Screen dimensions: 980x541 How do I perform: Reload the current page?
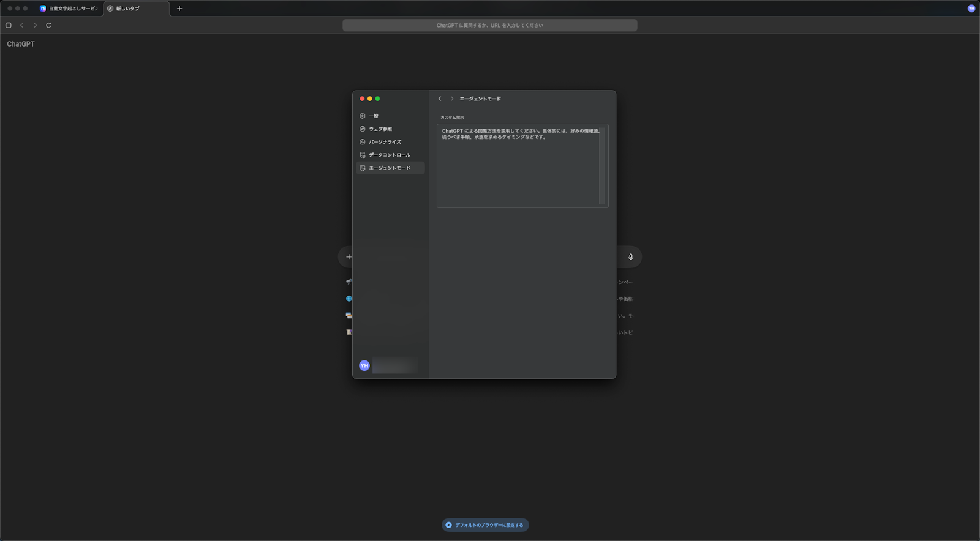pyautogui.click(x=48, y=25)
